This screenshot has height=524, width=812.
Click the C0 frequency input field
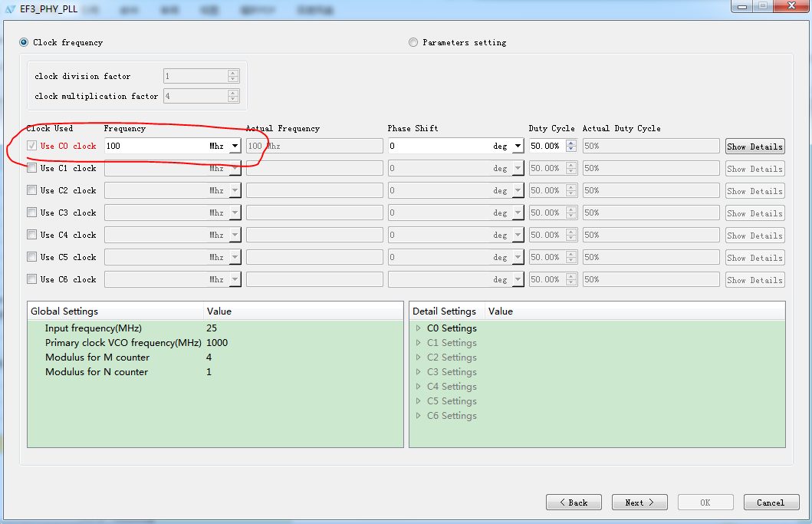pyautogui.click(x=153, y=146)
